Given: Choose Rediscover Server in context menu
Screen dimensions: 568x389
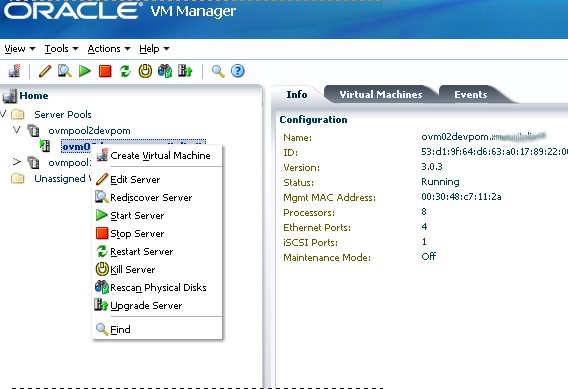Looking at the screenshot, I should click(157, 198).
